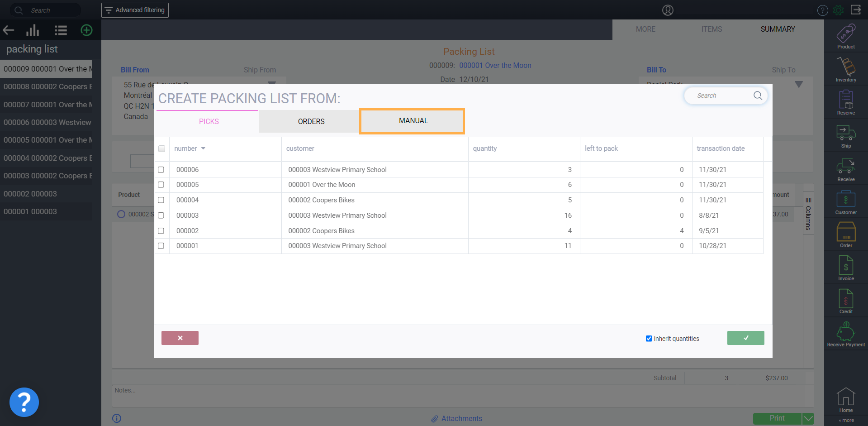Expand the Bill To address dropdown
Viewport: 868px width, 426px height.
(799, 84)
